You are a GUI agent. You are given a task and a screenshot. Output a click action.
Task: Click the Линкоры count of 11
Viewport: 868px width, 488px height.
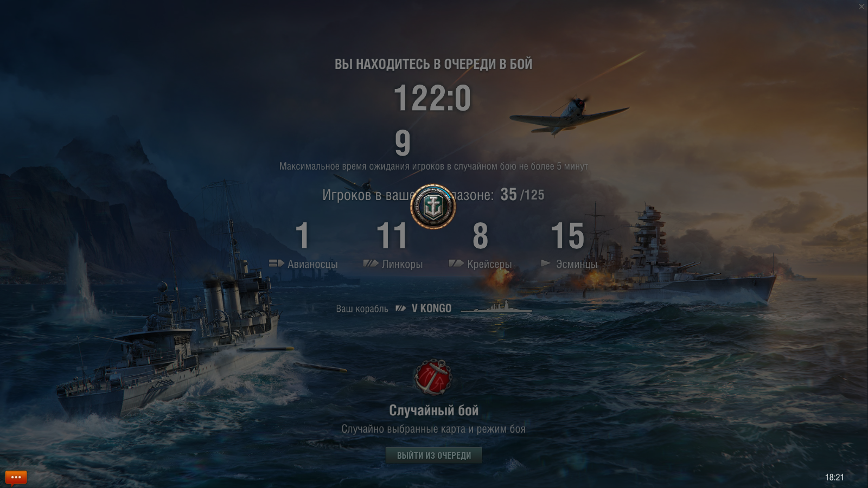[x=392, y=236]
